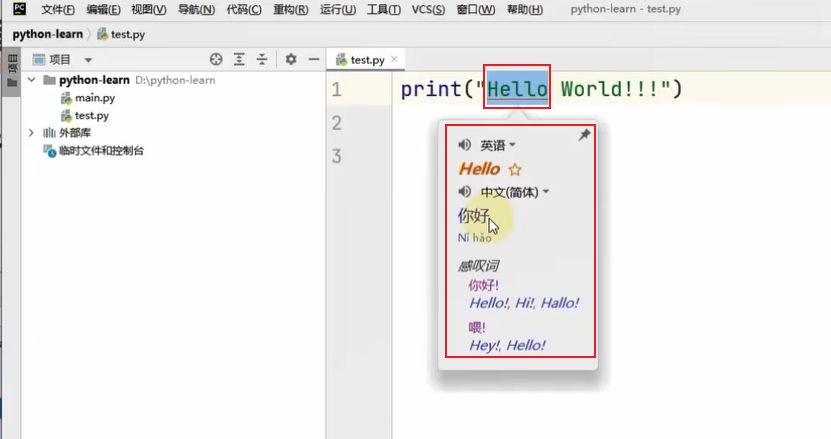Viewport: 831px width, 439px height.
Task: Click the 临时文件和控制台 tree item
Action: (100, 150)
